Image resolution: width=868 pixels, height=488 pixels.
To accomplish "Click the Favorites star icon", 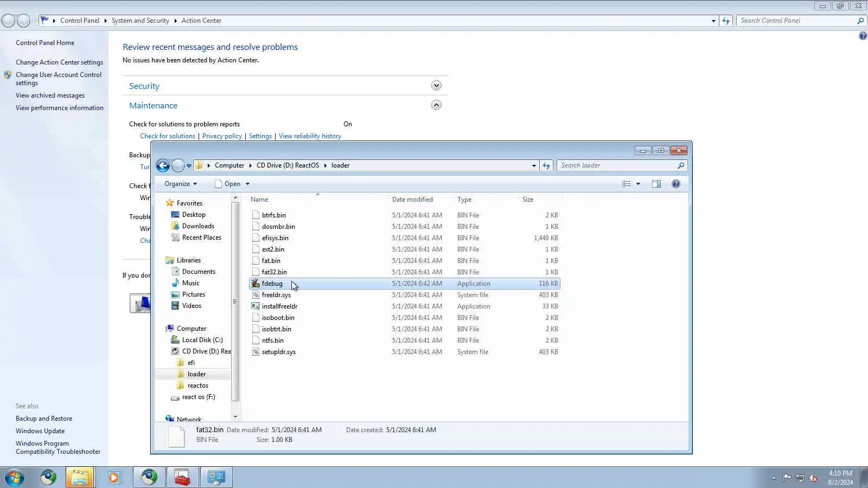I will pyautogui.click(x=170, y=203).
